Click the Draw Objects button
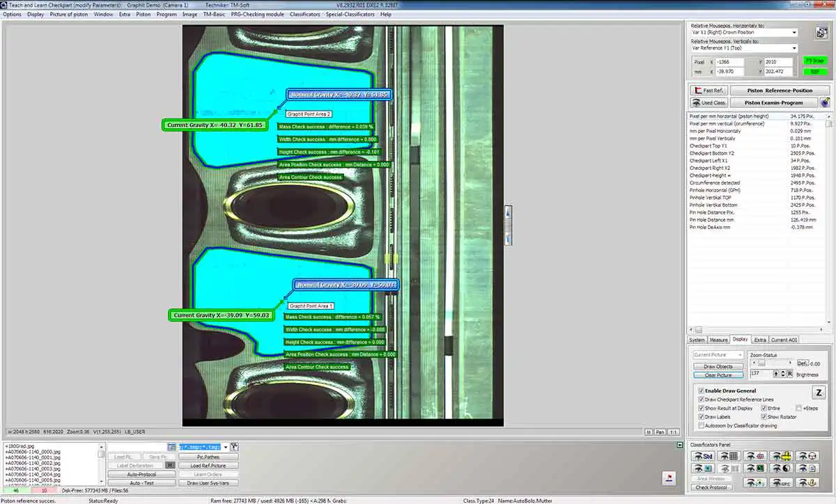Viewport: 836px width, 504px height. click(x=718, y=366)
